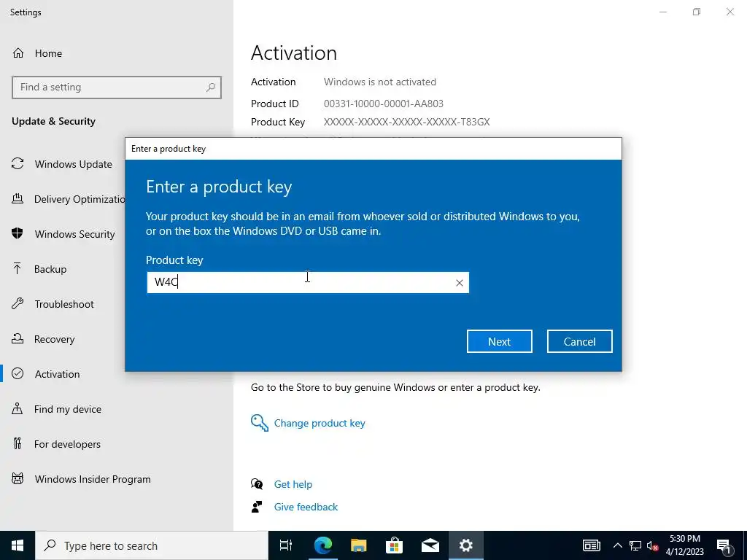Open Microsoft Store from taskbar
Viewport: 747px width, 560px height.
(x=394, y=545)
